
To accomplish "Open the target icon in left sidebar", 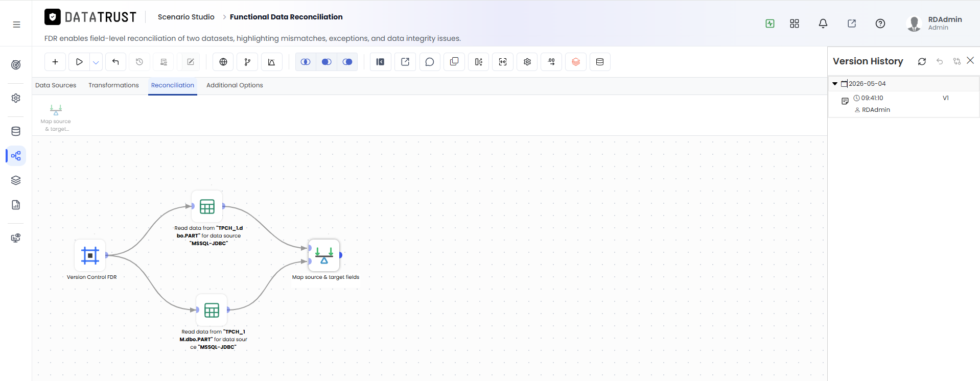I will pos(16,65).
